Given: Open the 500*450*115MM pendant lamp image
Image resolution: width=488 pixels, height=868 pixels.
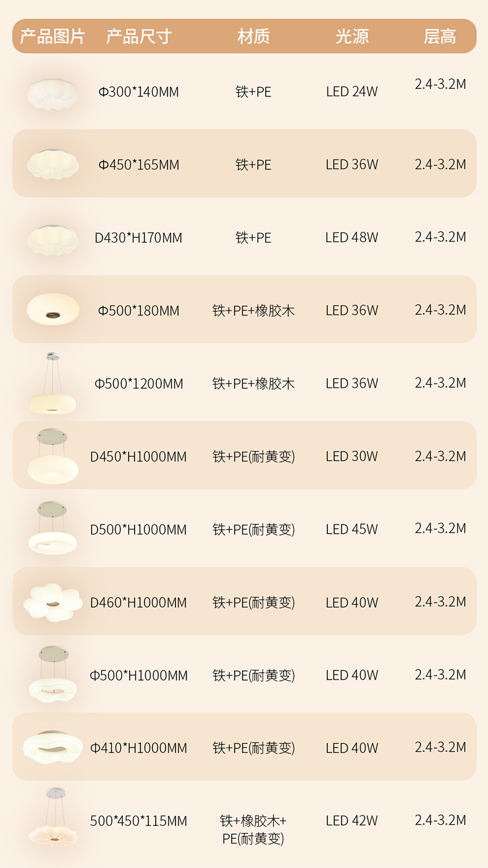Looking at the screenshot, I should pyautogui.click(x=53, y=818).
